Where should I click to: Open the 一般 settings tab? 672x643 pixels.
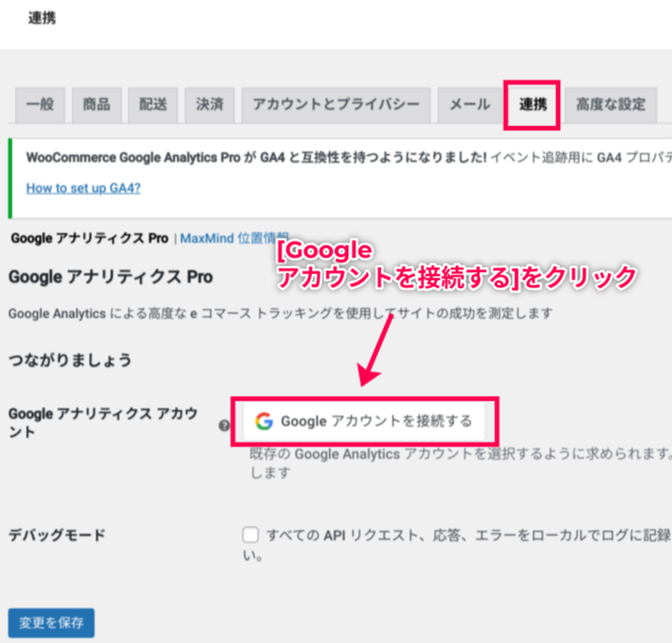[x=40, y=105]
